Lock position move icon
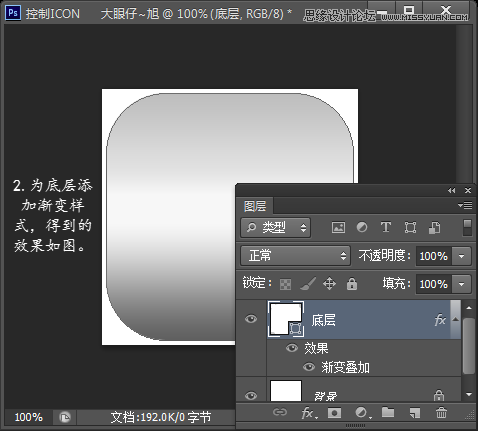Viewport: 478px width, 431px height. pos(329,284)
